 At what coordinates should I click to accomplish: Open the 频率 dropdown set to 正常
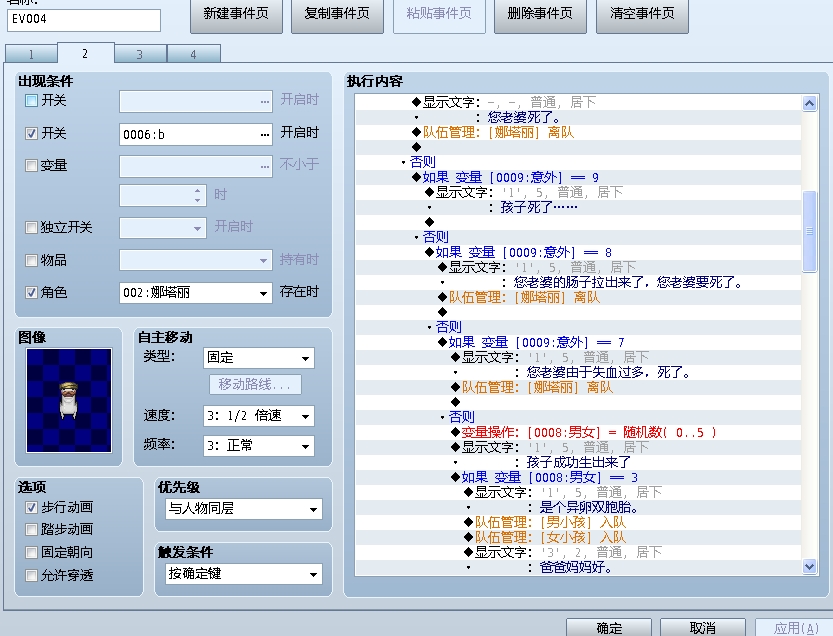(259, 446)
